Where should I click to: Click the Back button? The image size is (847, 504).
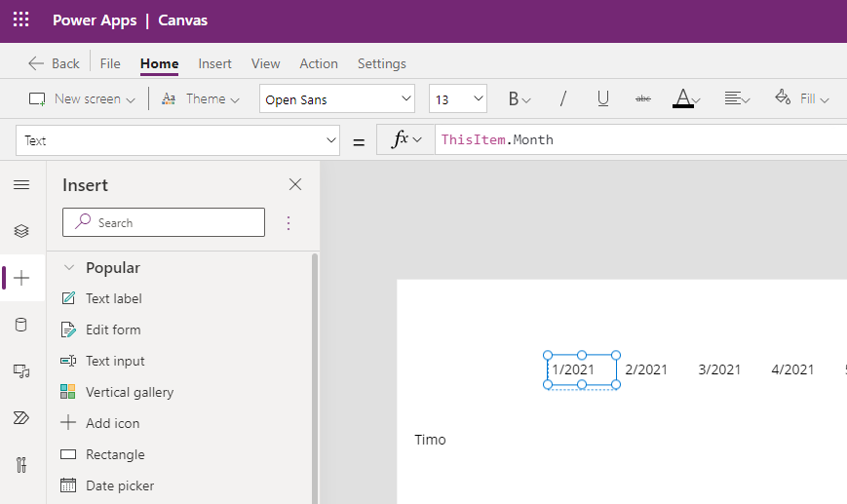(54, 63)
